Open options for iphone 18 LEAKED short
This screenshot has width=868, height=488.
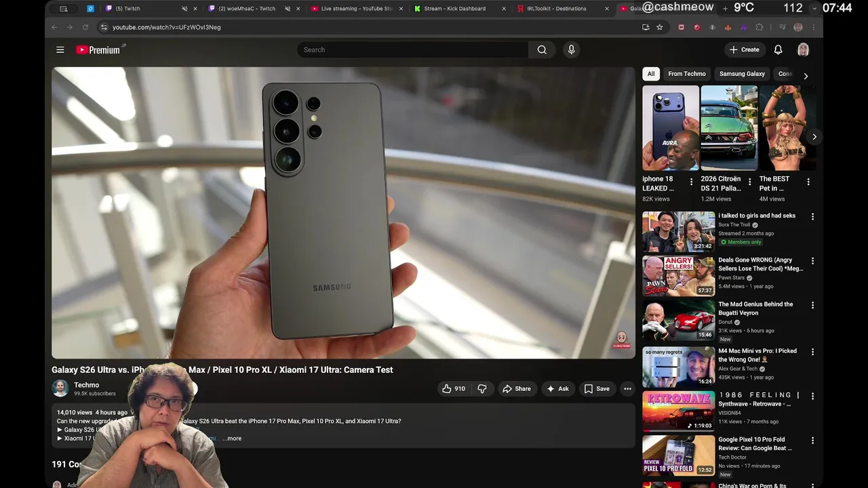click(692, 182)
